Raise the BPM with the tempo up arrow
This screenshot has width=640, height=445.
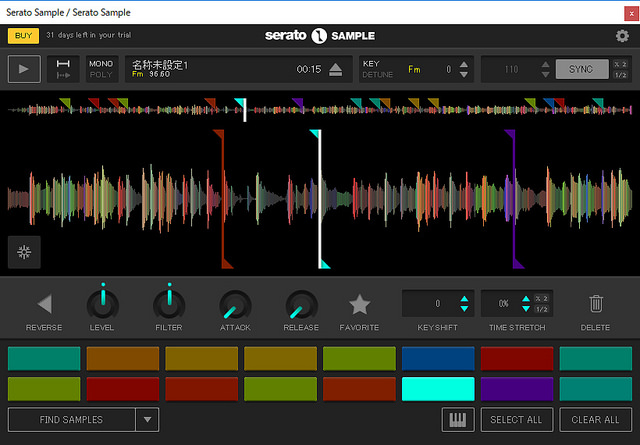[545, 65]
